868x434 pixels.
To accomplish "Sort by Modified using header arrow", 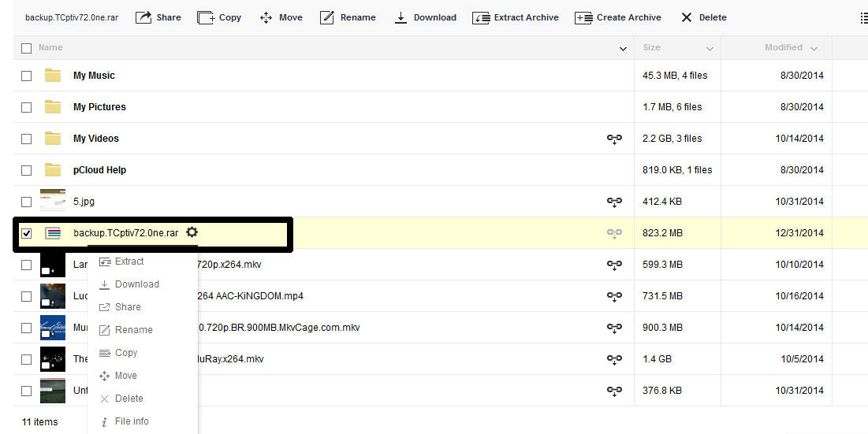I will (x=814, y=49).
